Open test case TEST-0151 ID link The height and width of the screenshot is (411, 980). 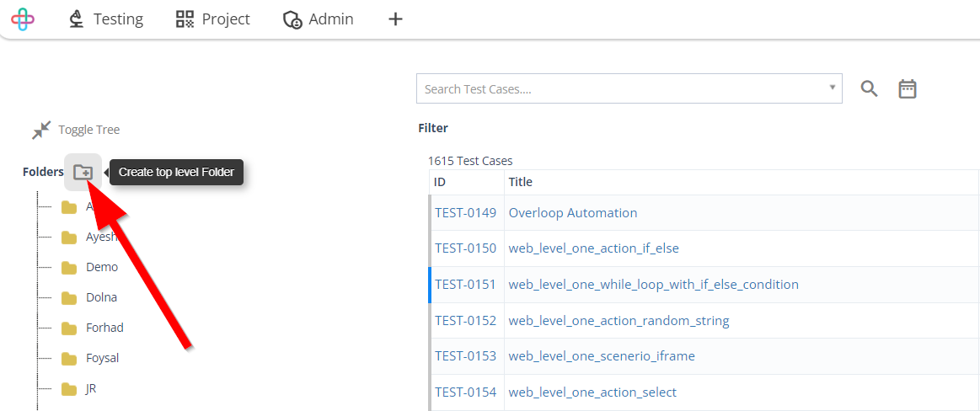point(466,285)
